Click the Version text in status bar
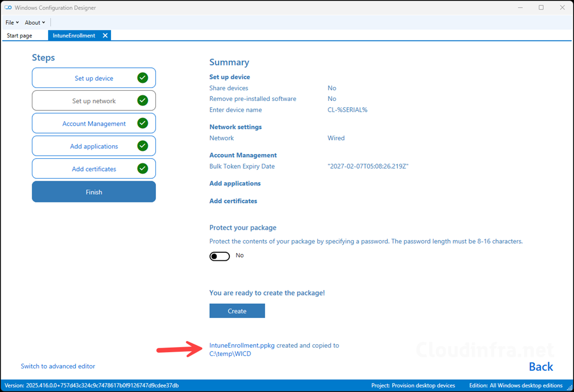574x392 pixels. [x=91, y=385]
